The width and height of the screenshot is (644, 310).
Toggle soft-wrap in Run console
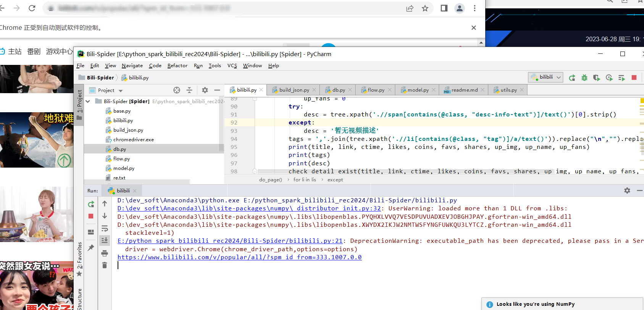pos(105,228)
